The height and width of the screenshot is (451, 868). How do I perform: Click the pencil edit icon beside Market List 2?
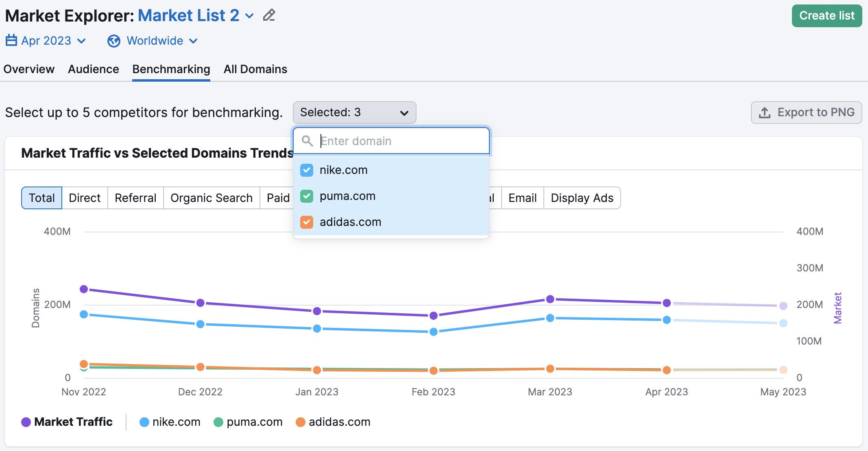[269, 15]
